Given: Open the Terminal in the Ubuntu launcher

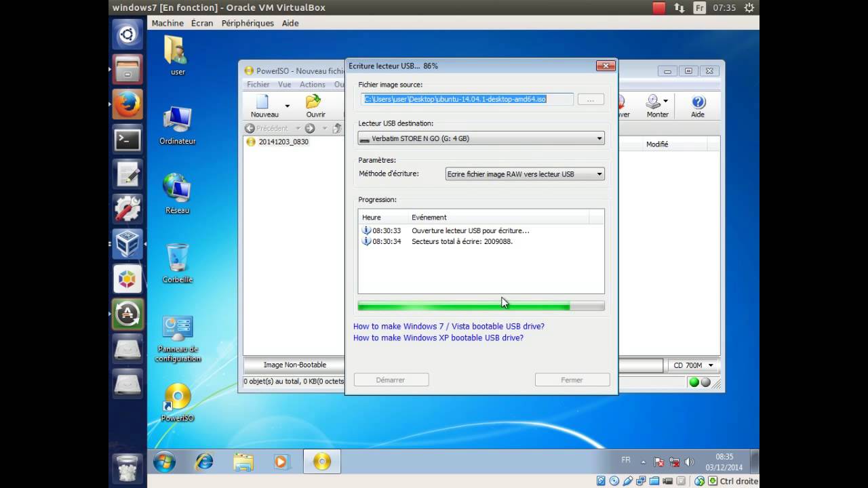Looking at the screenshot, I should pyautogui.click(x=127, y=140).
